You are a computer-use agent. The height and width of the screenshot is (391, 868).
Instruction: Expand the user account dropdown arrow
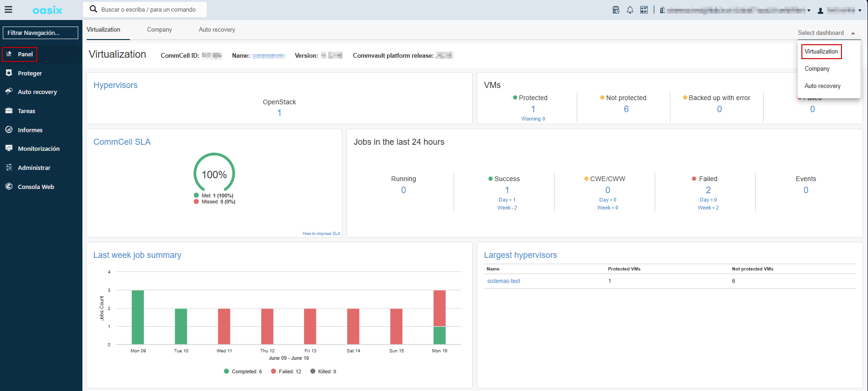860,10
